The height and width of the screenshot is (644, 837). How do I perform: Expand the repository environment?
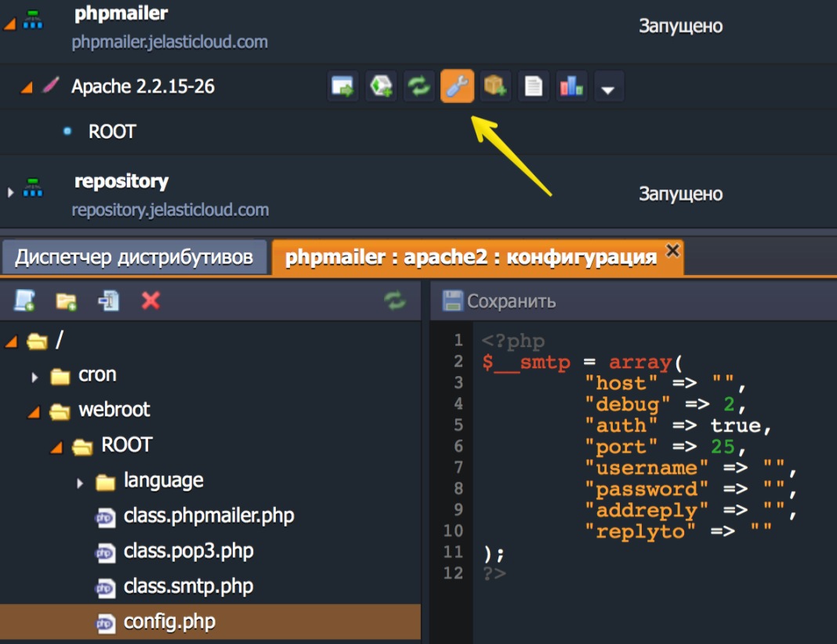pos(11,193)
